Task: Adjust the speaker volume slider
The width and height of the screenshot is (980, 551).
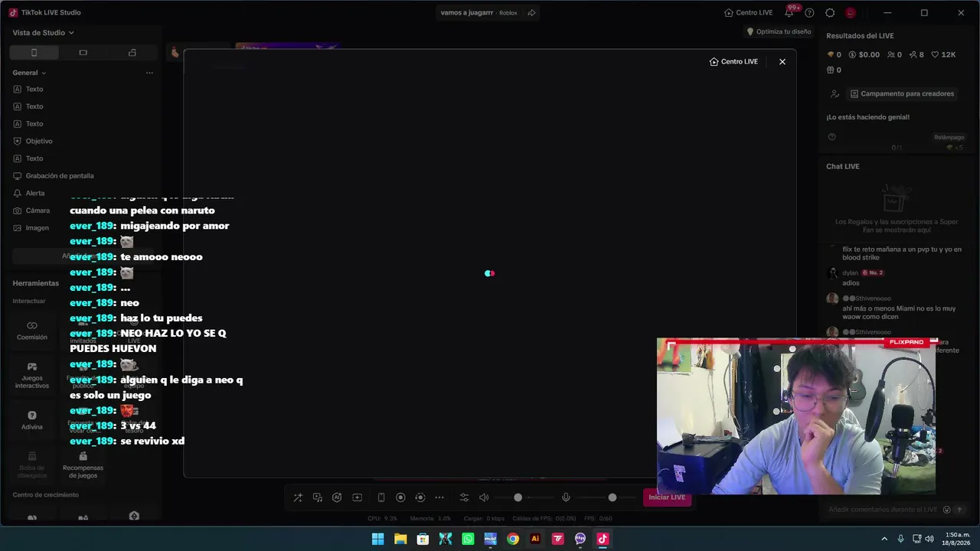Action: pos(518,497)
